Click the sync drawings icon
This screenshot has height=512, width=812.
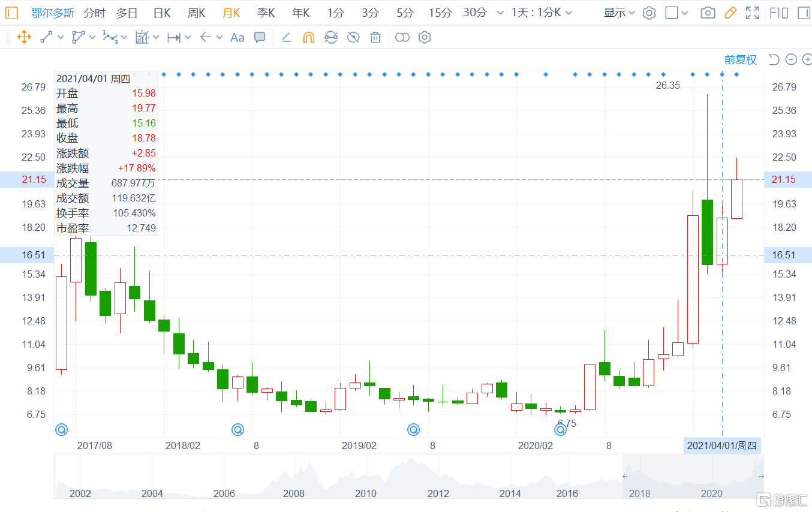click(x=331, y=37)
